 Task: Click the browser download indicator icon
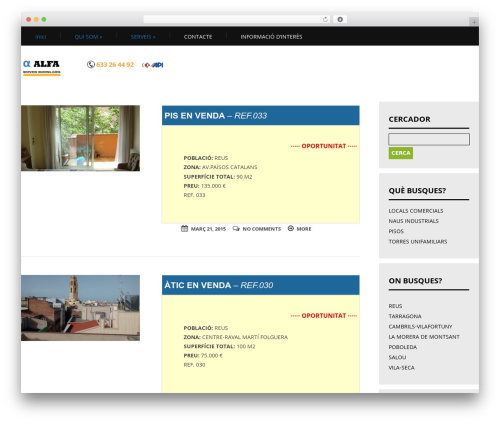pyautogui.click(x=340, y=19)
